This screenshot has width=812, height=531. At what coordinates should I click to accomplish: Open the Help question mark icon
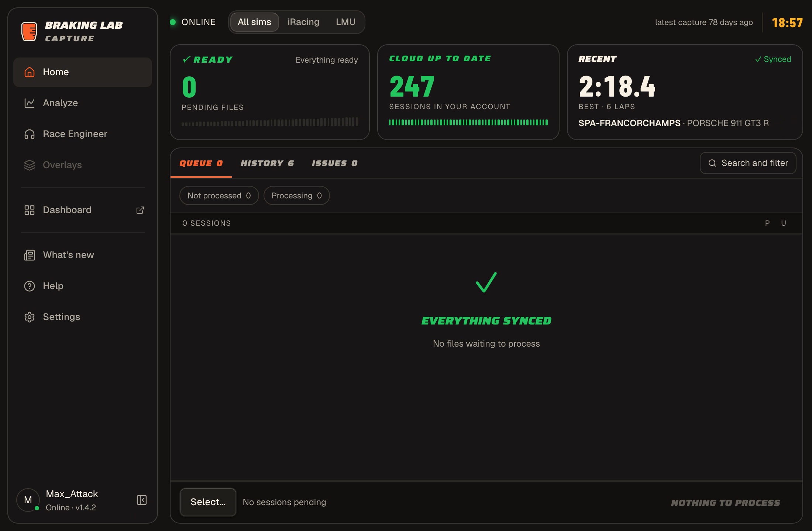[30, 286]
